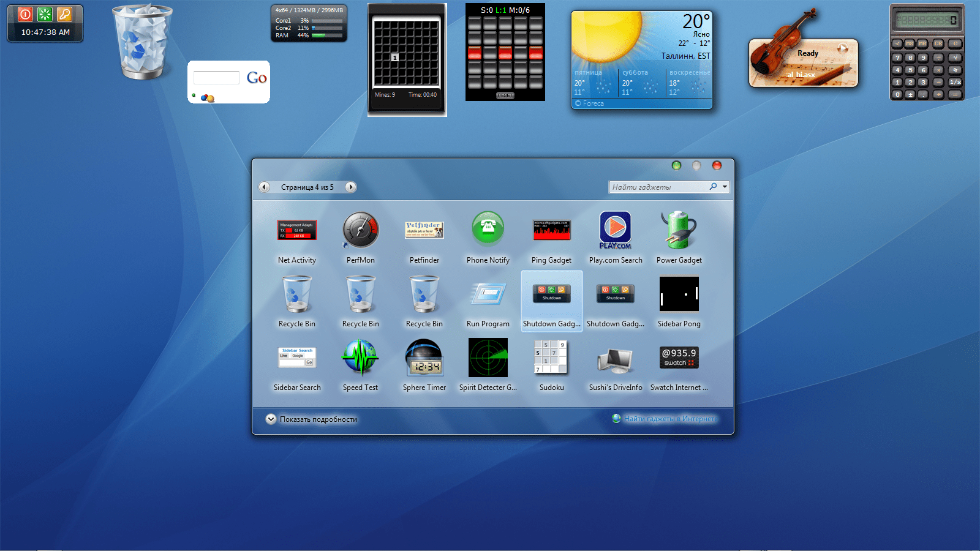Select the Speed Test gadget

361,366
